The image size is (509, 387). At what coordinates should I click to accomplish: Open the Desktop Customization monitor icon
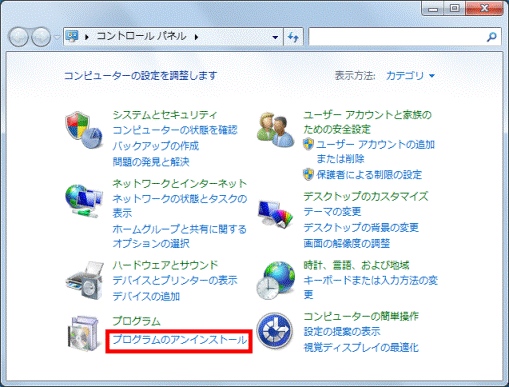click(275, 214)
